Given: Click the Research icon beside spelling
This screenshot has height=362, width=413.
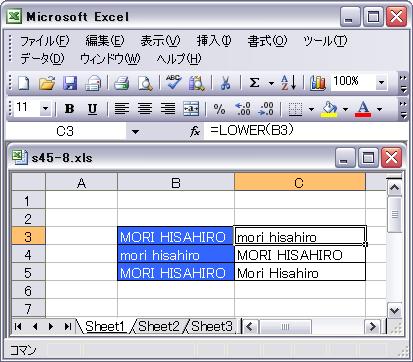Looking at the screenshot, I should pyautogui.click(x=197, y=83).
